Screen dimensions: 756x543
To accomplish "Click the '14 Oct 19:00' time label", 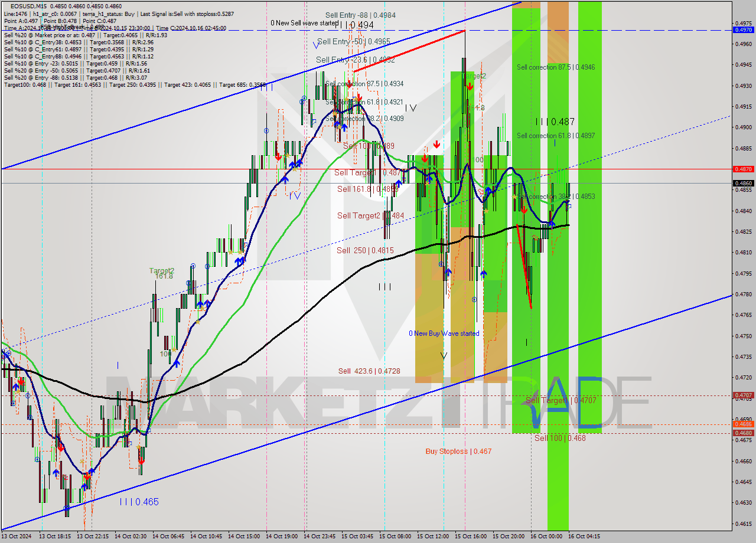I will pos(283,537).
